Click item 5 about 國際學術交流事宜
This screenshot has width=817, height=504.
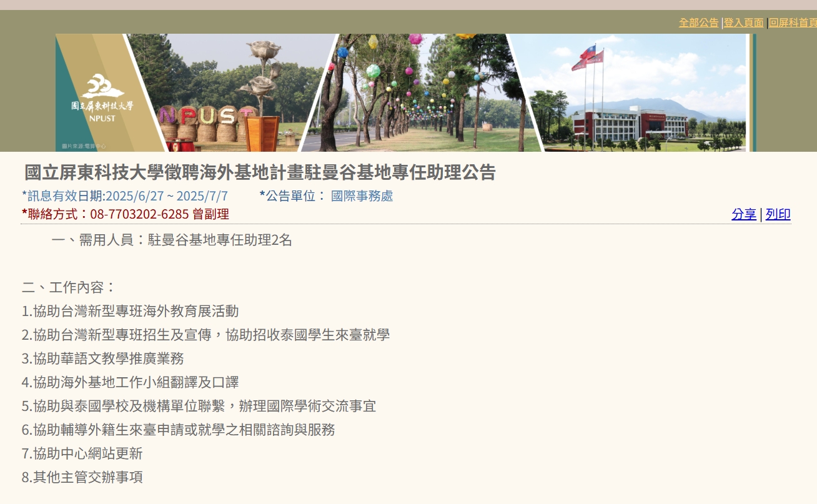pyautogui.click(x=199, y=406)
